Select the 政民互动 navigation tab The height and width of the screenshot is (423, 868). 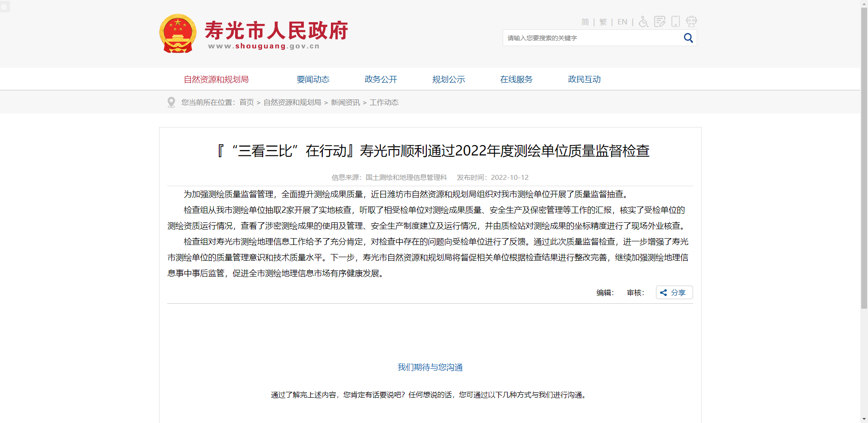[584, 79]
